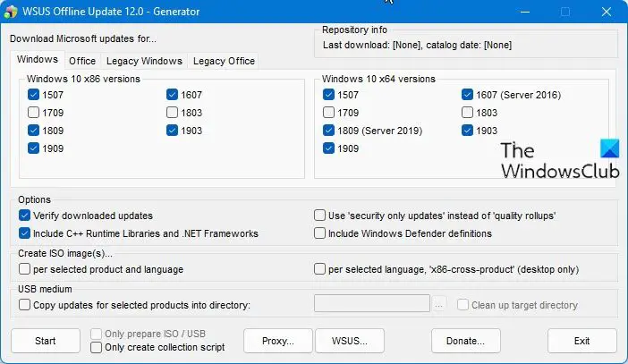The height and width of the screenshot is (364, 628).
Task: Click the browse directory ellipsis button
Action: pos(439,304)
